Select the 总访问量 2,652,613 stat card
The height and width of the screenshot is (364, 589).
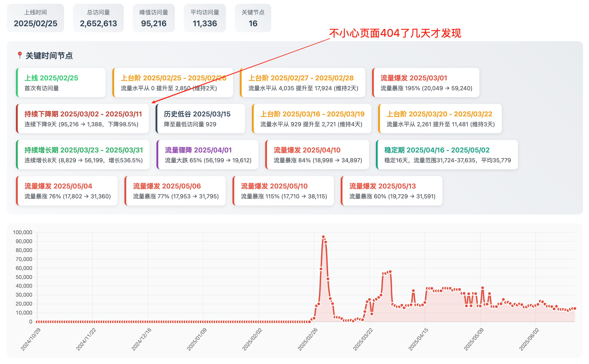[98, 18]
